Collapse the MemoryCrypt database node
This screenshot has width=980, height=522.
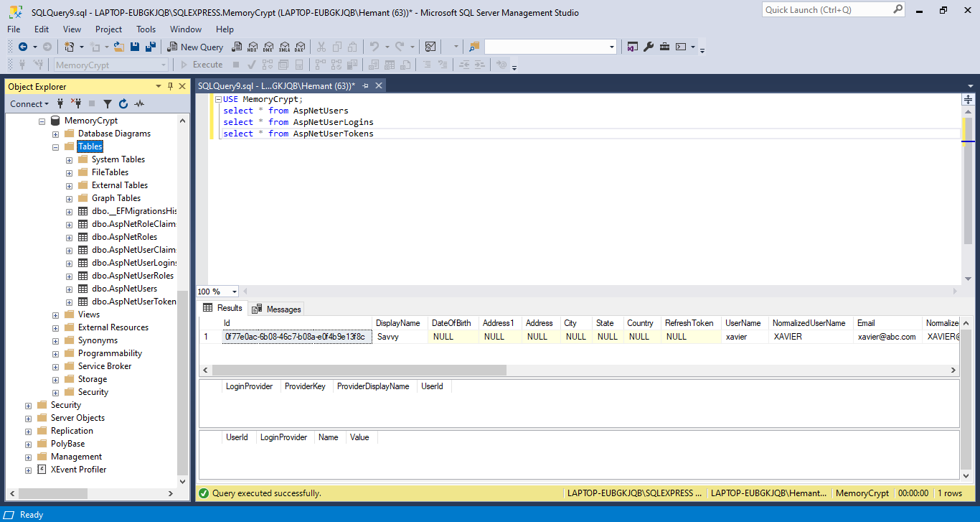[42, 121]
